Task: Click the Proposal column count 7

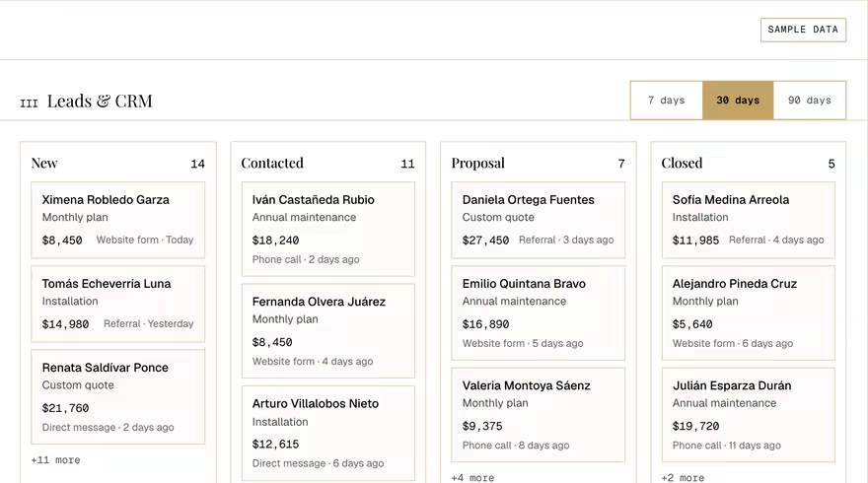Action: click(x=621, y=164)
